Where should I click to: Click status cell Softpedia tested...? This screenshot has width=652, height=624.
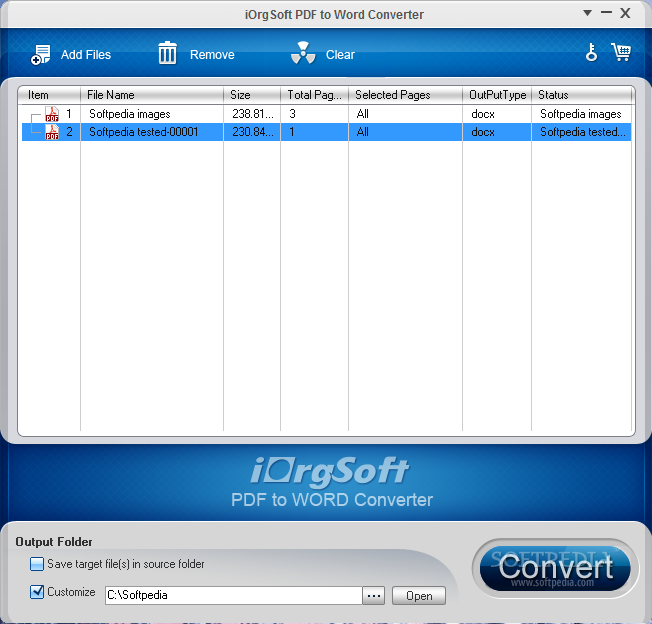click(x=582, y=132)
